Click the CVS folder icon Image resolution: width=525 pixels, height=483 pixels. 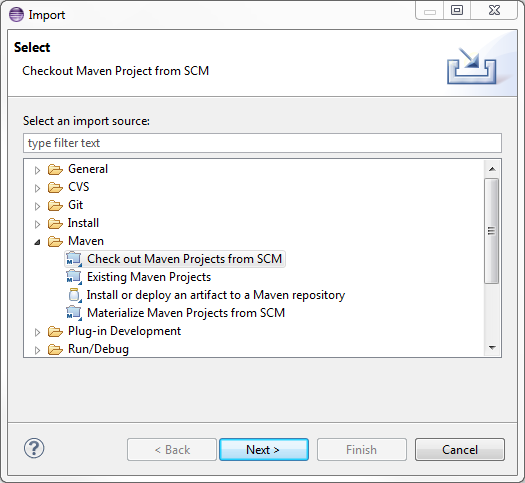[55, 187]
